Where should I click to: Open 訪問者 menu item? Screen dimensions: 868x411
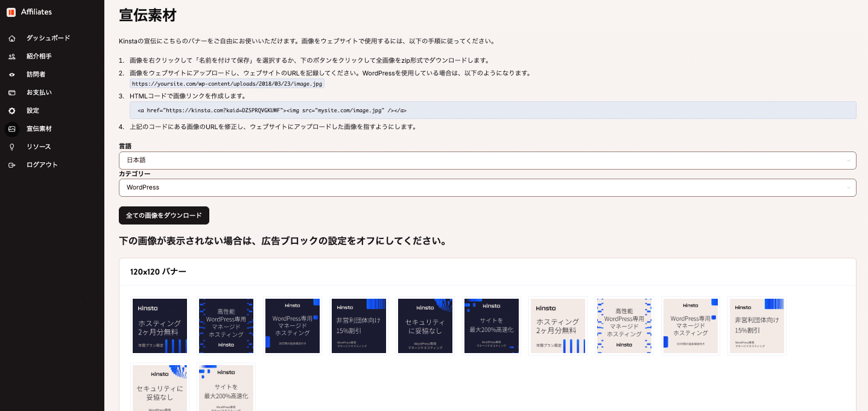36,74
